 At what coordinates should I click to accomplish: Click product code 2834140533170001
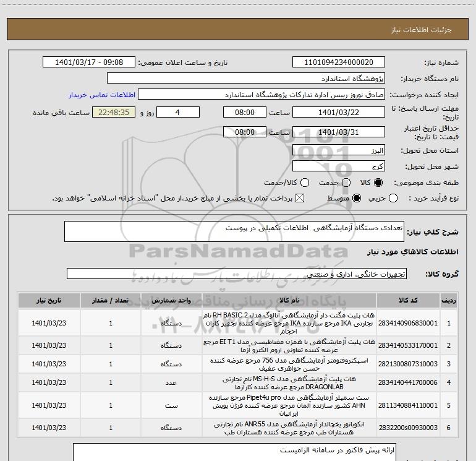click(x=408, y=345)
